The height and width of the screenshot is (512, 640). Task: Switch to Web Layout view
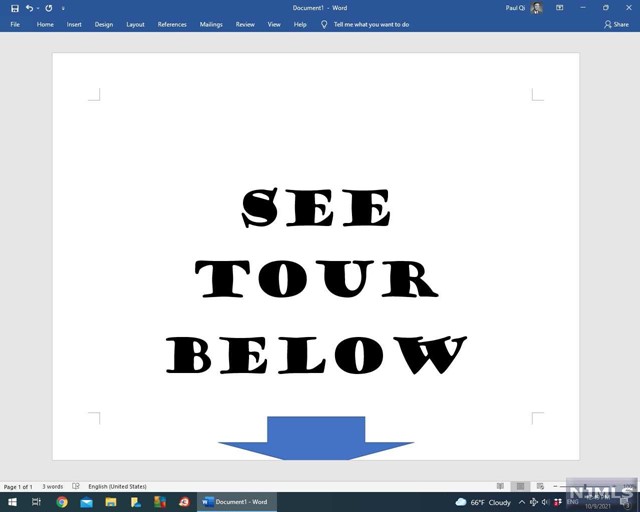[541, 487]
